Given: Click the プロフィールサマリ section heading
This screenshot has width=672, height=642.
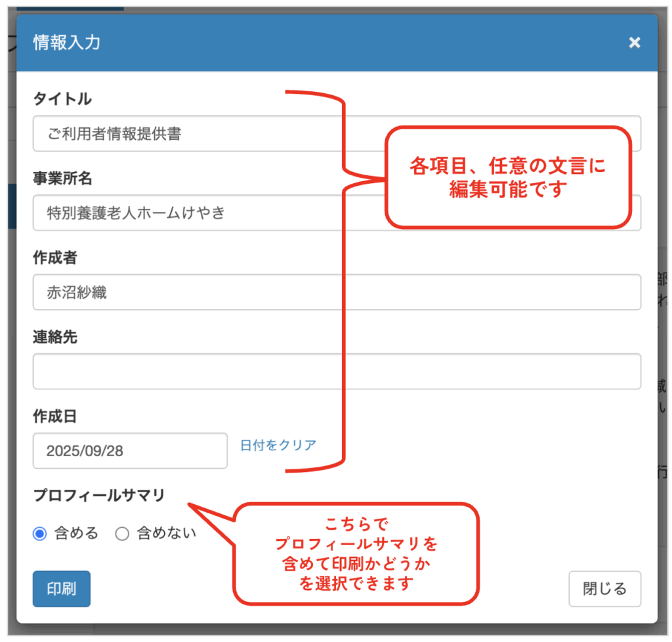Looking at the screenshot, I should 98,496.
